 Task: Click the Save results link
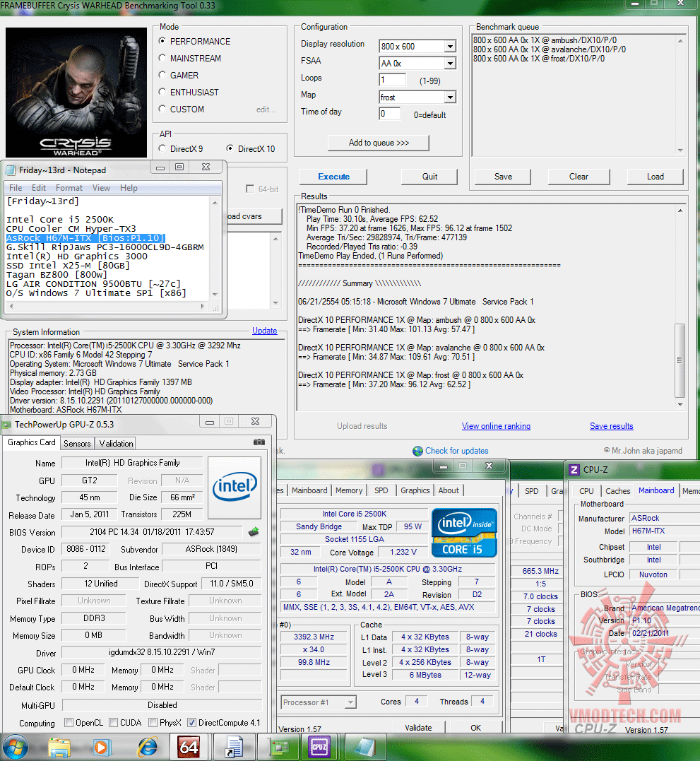pos(611,426)
